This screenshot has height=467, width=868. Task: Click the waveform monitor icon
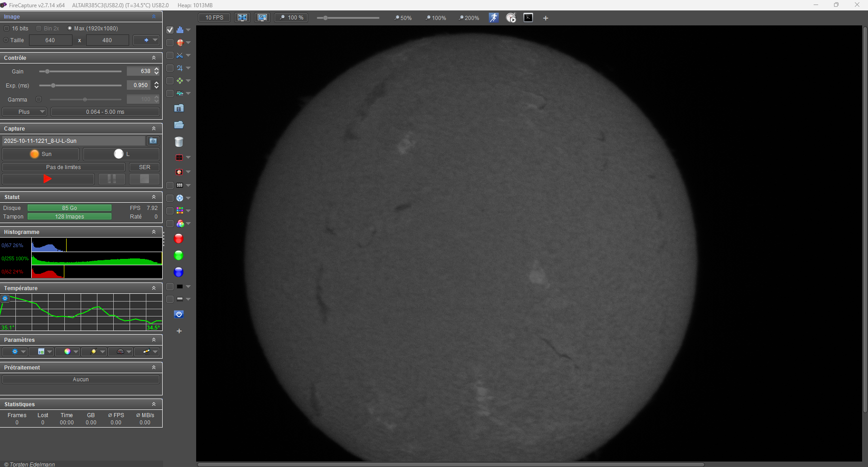[180, 93]
